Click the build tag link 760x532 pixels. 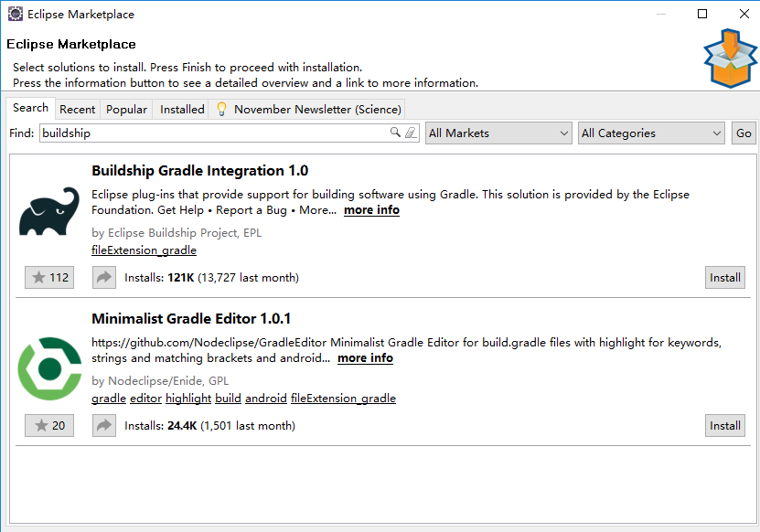click(x=229, y=399)
